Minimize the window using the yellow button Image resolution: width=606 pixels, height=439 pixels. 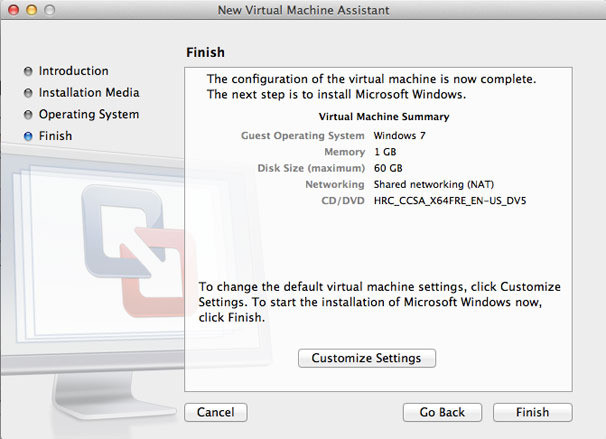coord(31,10)
